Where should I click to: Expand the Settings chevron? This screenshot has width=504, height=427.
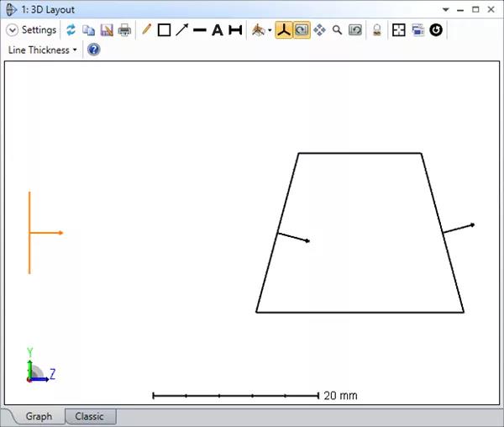12,30
